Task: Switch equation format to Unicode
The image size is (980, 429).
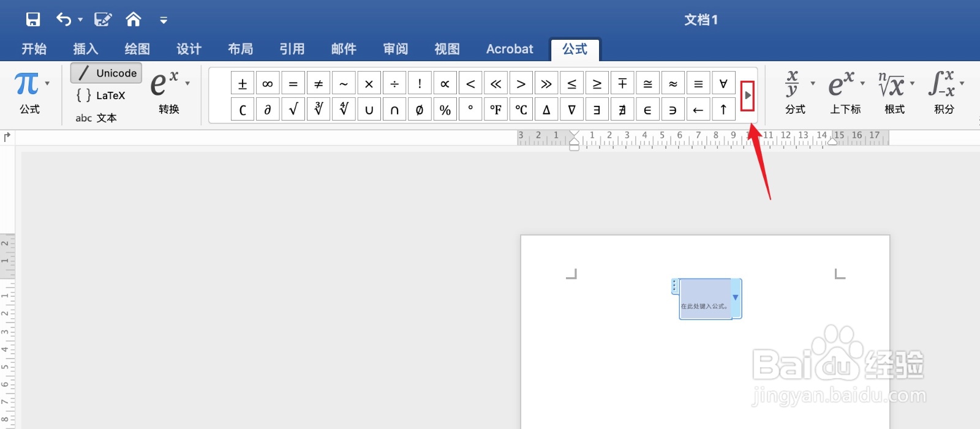Action: point(107,73)
